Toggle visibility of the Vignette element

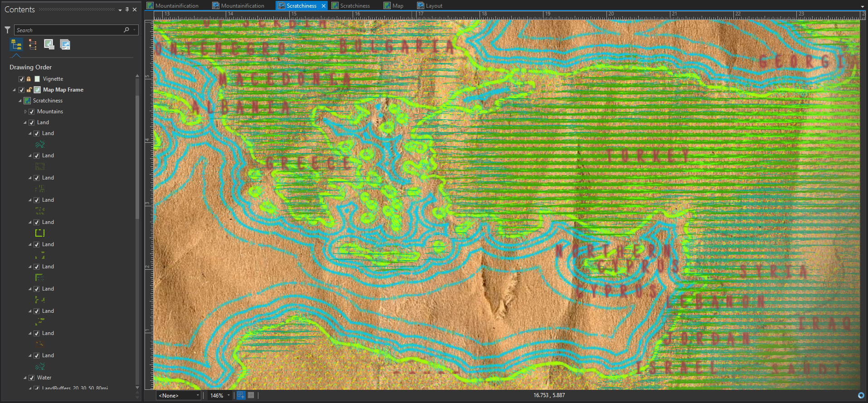coord(21,79)
